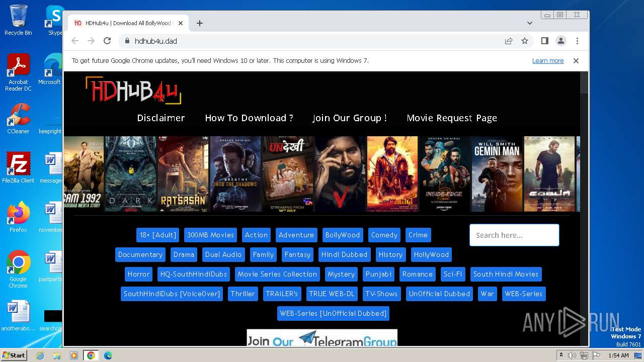Go forward with the browser forward arrow
The image size is (644, 362).
91,41
